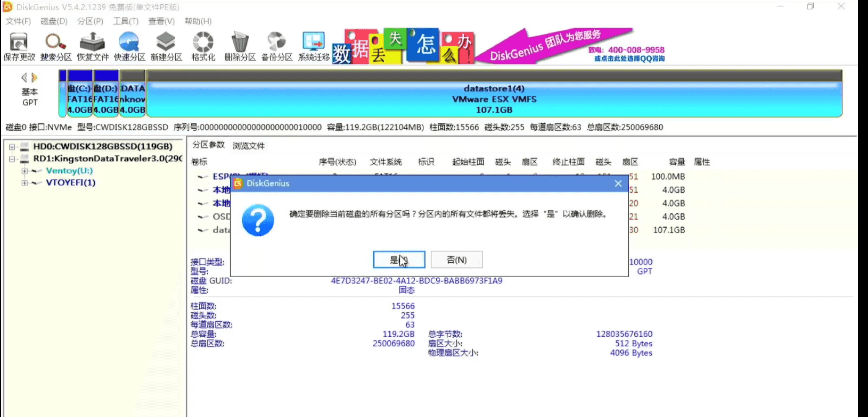The image size is (868, 417).
Task: Start the 系统迁移 system migration tool
Action: (314, 46)
